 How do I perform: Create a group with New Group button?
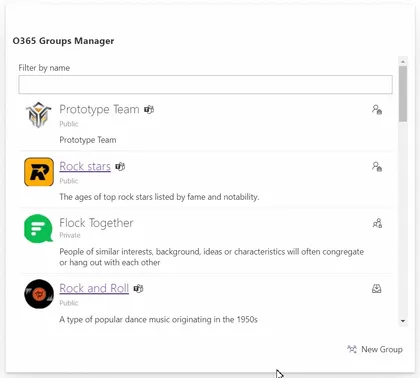point(375,349)
